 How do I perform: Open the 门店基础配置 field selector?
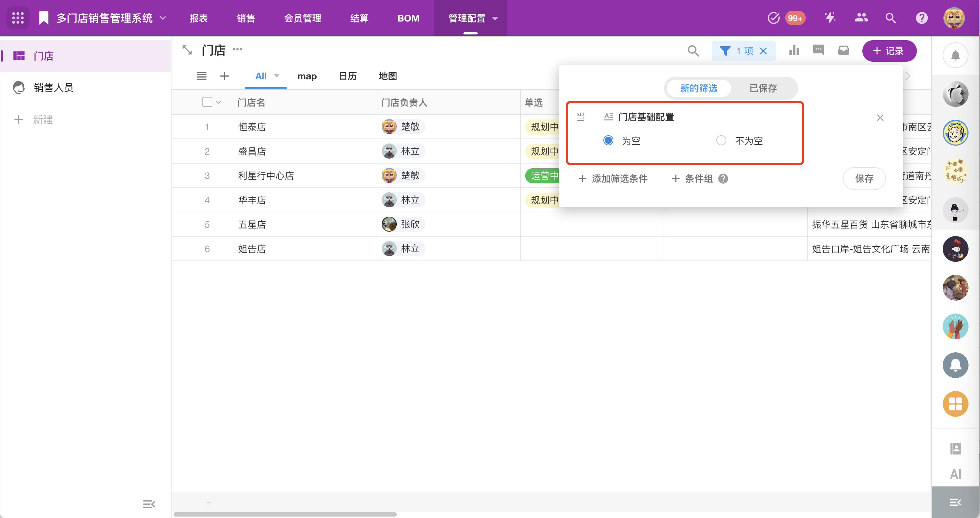tap(639, 117)
